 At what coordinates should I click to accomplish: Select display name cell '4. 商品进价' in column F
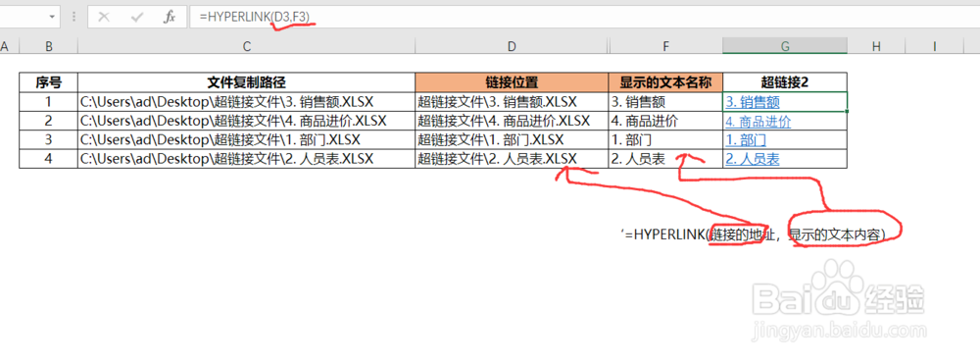point(665,121)
